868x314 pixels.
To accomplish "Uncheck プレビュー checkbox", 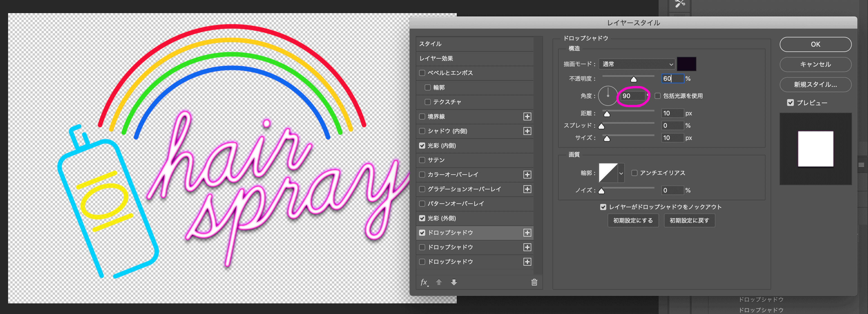I will pos(790,103).
